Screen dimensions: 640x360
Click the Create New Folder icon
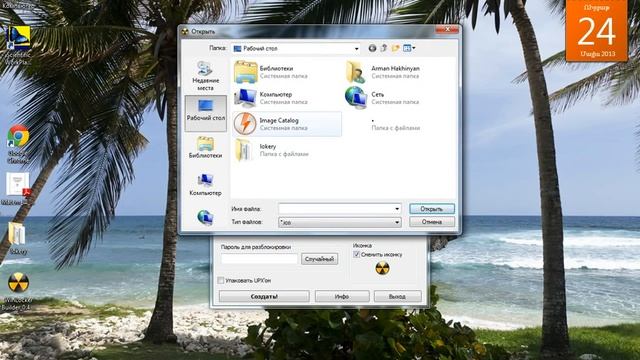pyautogui.click(x=395, y=48)
